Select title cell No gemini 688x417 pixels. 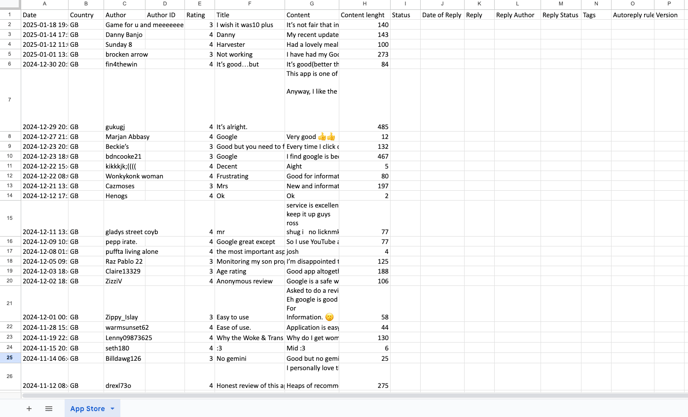pyautogui.click(x=249, y=358)
